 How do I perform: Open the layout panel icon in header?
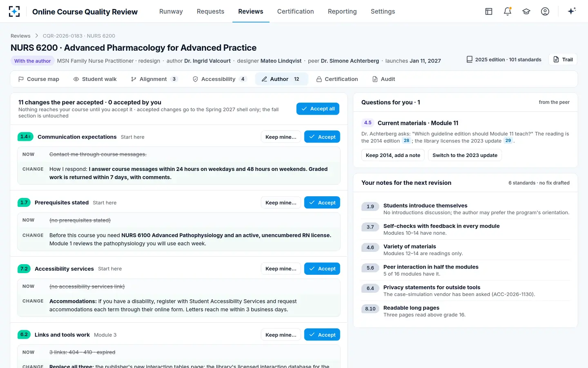[x=489, y=11]
